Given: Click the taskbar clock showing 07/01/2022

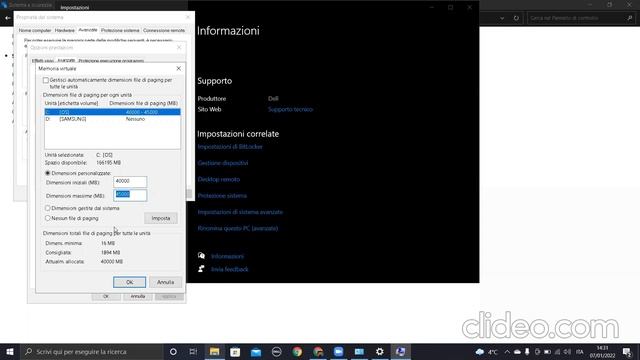Looking at the screenshot, I should point(602,351).
